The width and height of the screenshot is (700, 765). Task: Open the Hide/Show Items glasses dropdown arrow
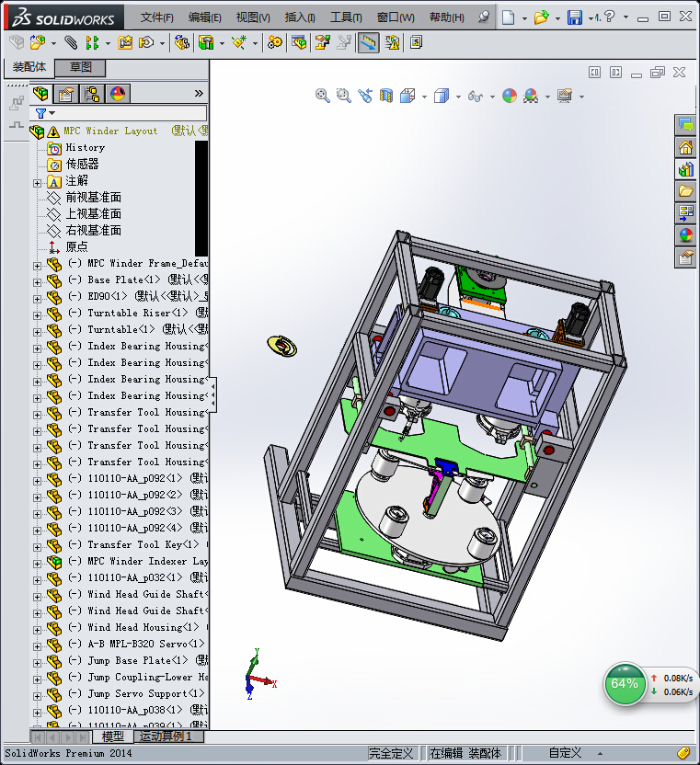coord(492,97)
